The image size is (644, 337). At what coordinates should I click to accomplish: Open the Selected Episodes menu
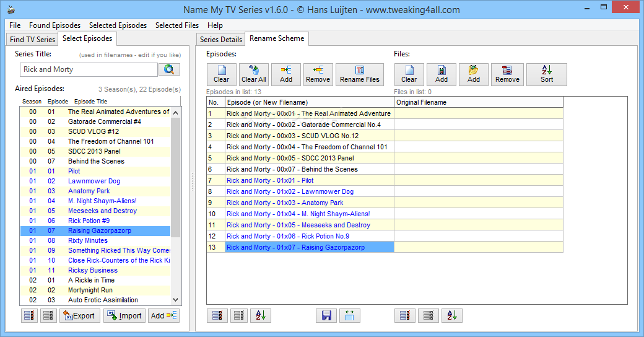point(118,25)
